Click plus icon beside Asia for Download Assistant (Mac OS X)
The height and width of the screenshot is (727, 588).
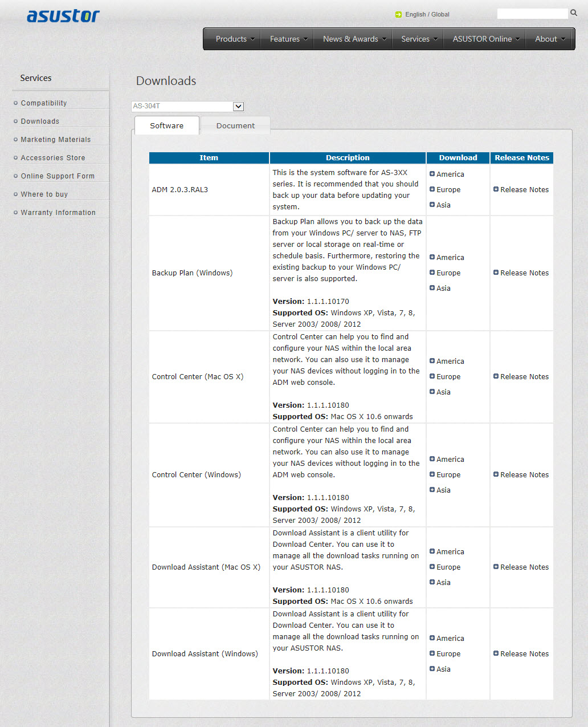coord(432,582)
